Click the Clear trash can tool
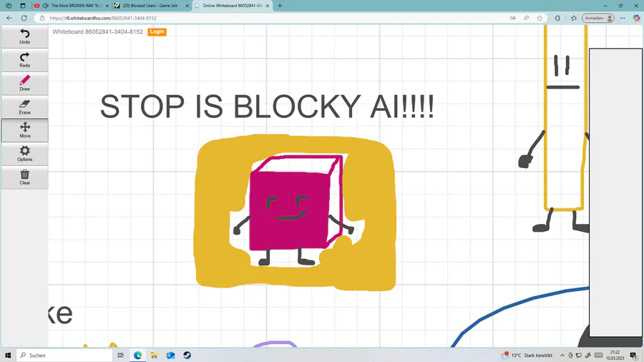Viewport: 644px width, 362px height. click(24, 177)
